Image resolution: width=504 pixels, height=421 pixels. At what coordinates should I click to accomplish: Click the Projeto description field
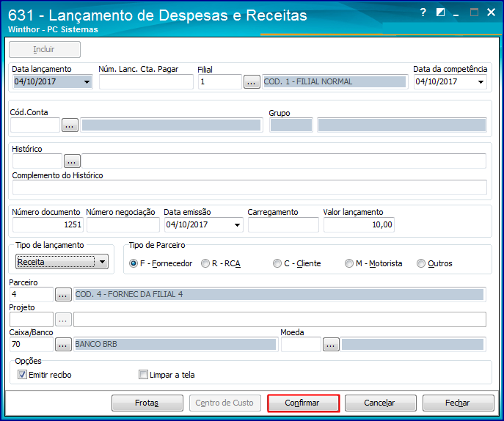click(x=280, y=320)
